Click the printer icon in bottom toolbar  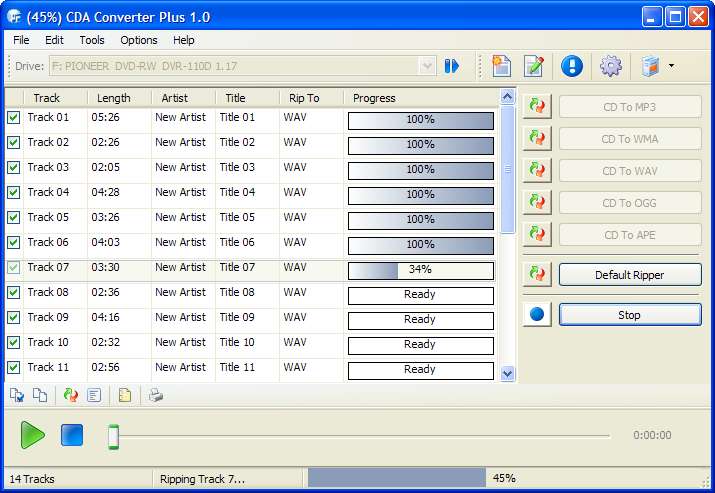pyautogui.click(x=155, y=395)
